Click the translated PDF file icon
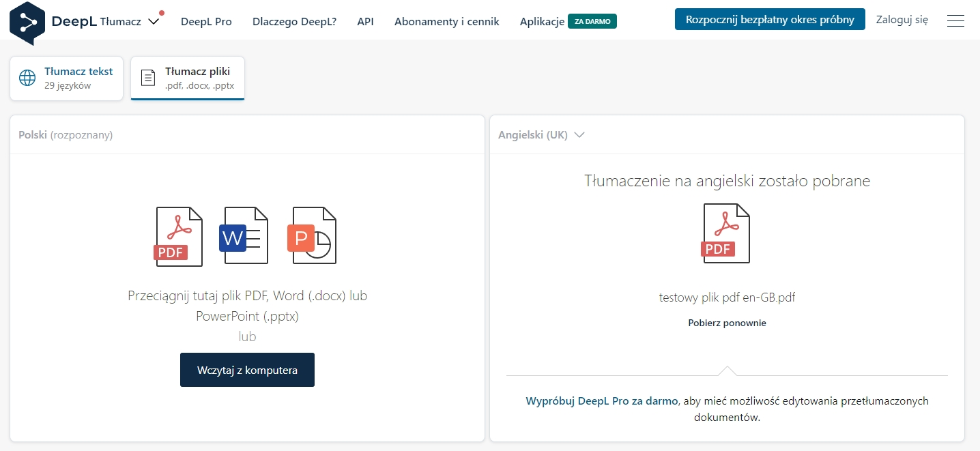 point(726,233)
